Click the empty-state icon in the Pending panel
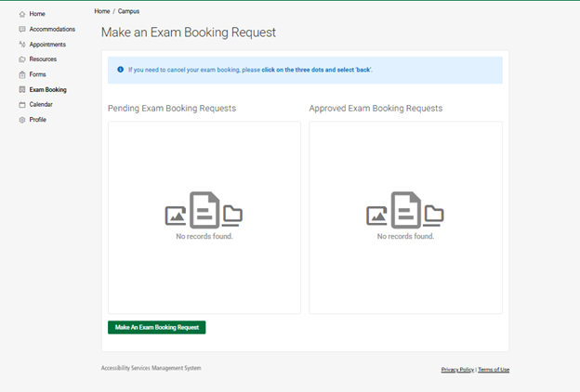This screenshot has height=392, width=580. pos(204,210)
